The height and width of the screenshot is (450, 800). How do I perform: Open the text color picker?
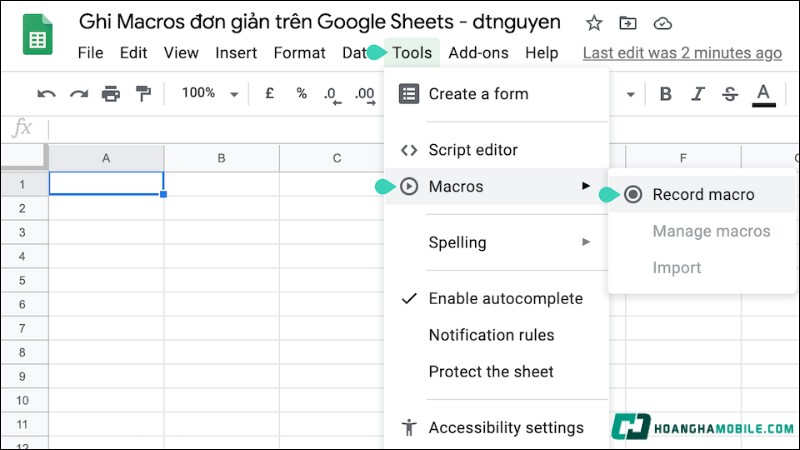point(763,95)
